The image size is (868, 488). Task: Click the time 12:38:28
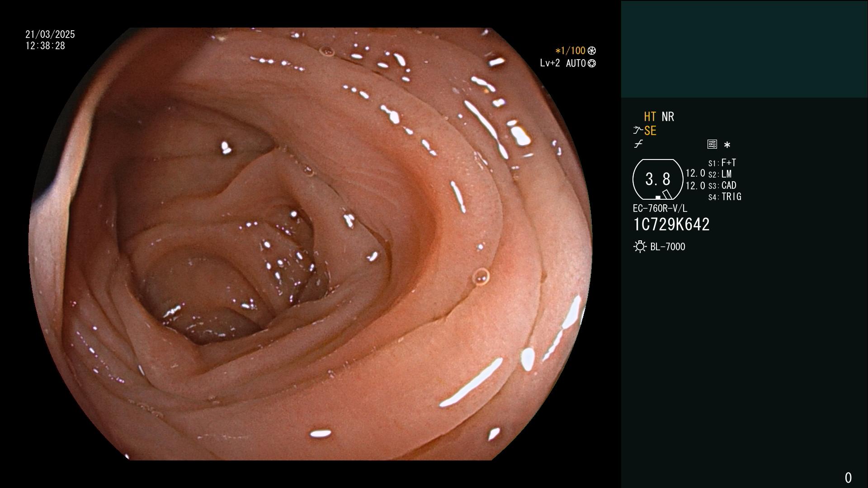(x=45, y=46)
